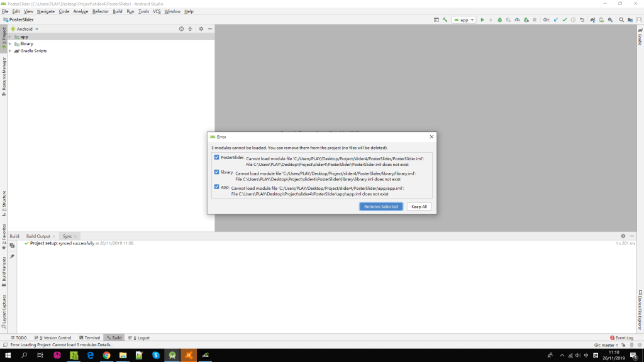
Task: Open the Logcat tool window
Action: (139, 337)
